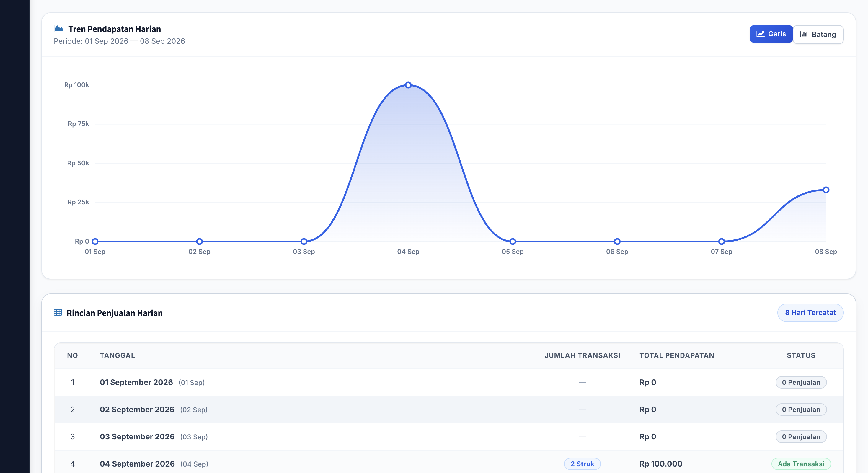Switch chart to Garis line view
This screenshot has height=473, width=868.
[x=771, y=34]
